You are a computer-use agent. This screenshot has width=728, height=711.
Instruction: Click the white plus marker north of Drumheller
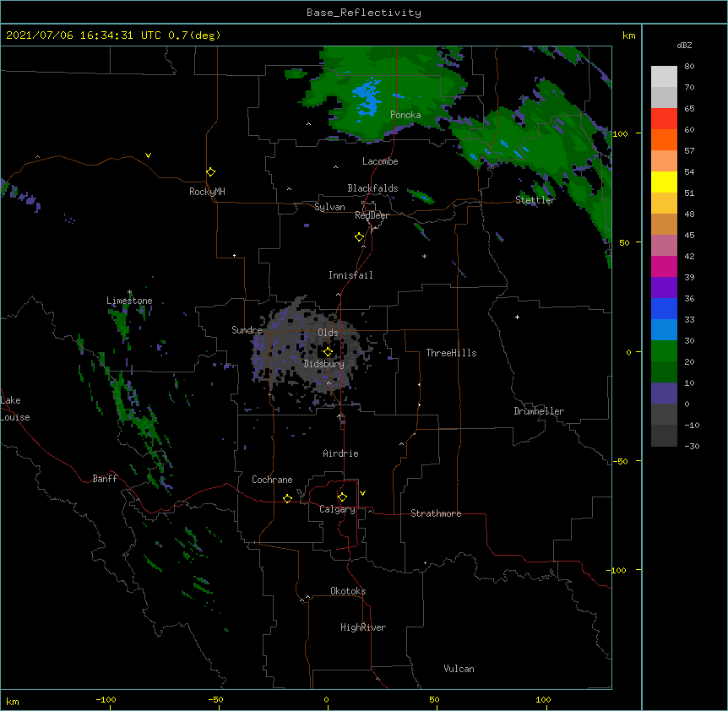tap(517, 317)
